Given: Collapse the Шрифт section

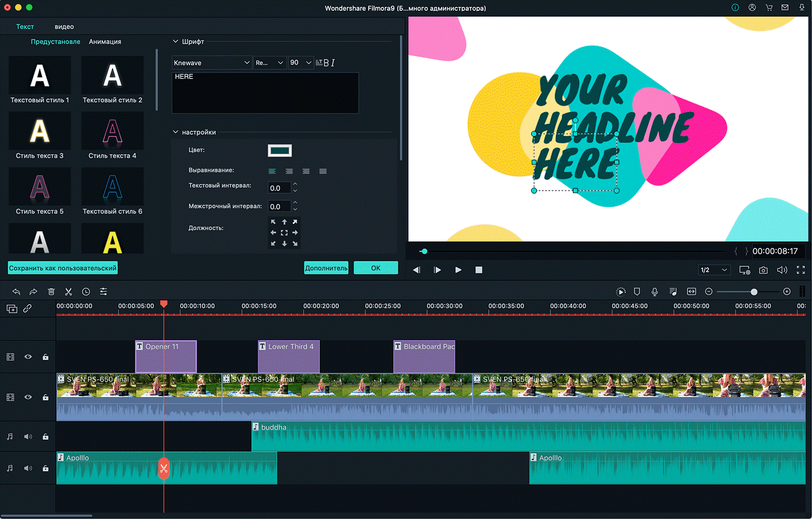Looking at the screenshot, I should point(175,42).
